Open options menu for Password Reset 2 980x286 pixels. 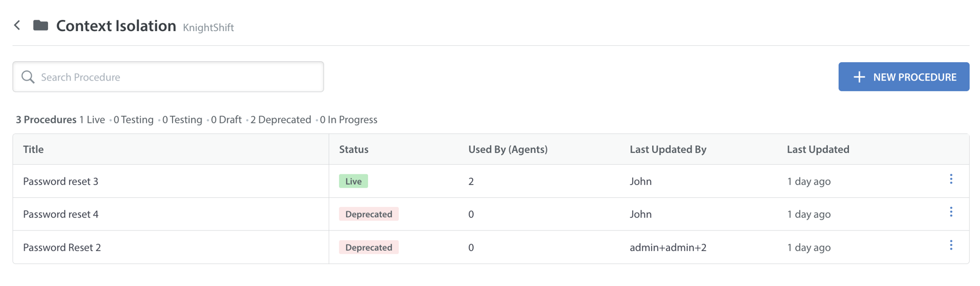coord(950,245)
